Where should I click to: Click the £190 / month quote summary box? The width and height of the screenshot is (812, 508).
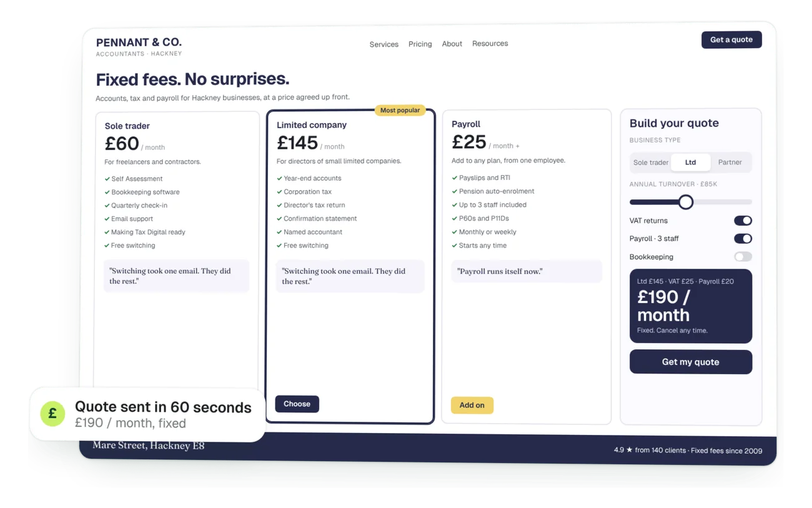pyautogui.click(x=690, y=306)
